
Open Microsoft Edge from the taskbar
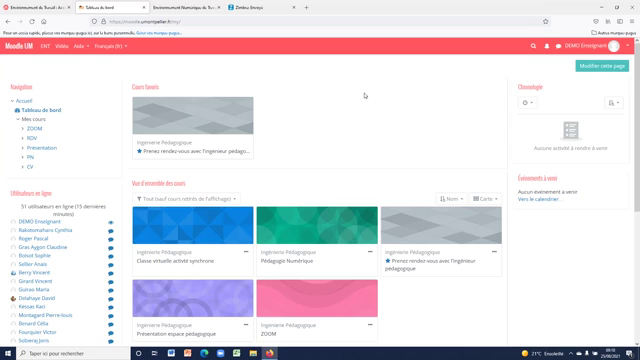tap(204, 353)
